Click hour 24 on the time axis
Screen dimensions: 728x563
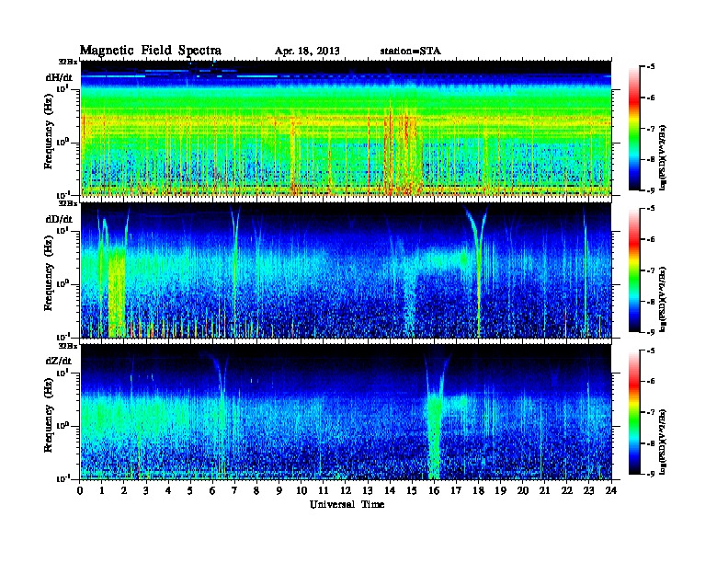[611, 491]
